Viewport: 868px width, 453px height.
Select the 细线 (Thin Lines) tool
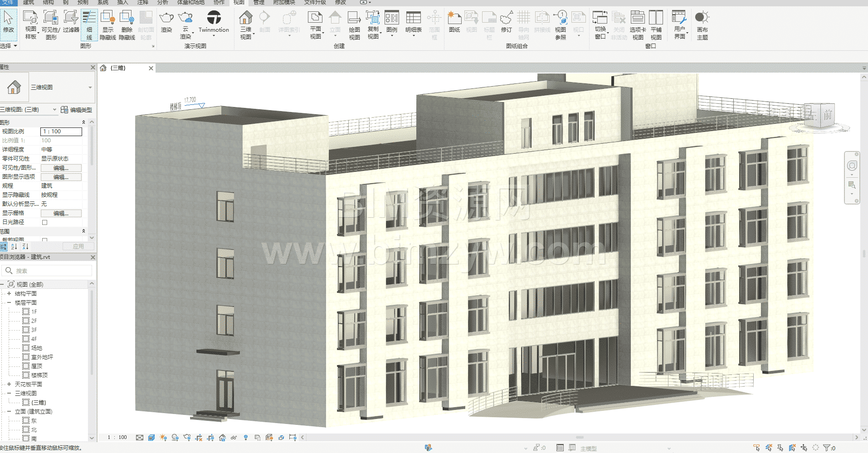[89, 25]
